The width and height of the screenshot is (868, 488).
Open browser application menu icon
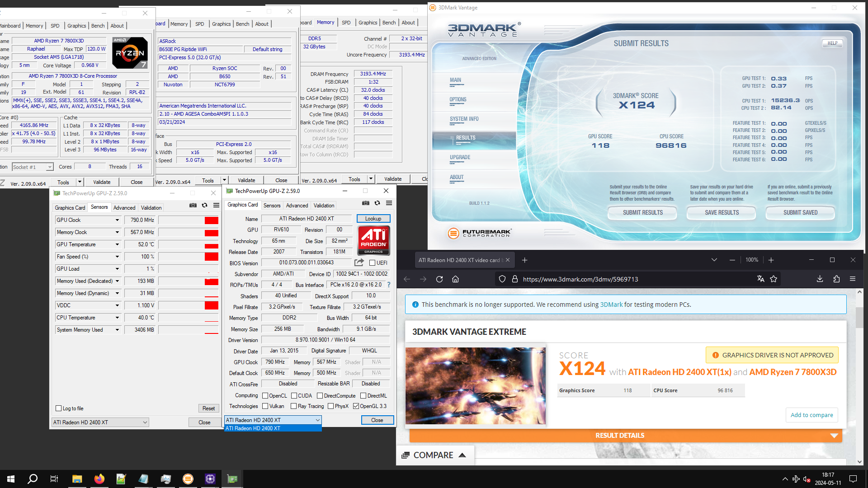click(853, 279)
